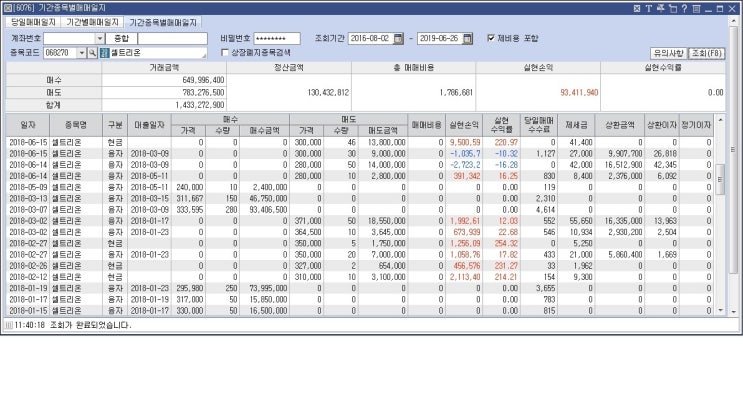This screenshot has height=404, width=743.
Task: Click the 종합 button next to account field
Action: point(121,38)
